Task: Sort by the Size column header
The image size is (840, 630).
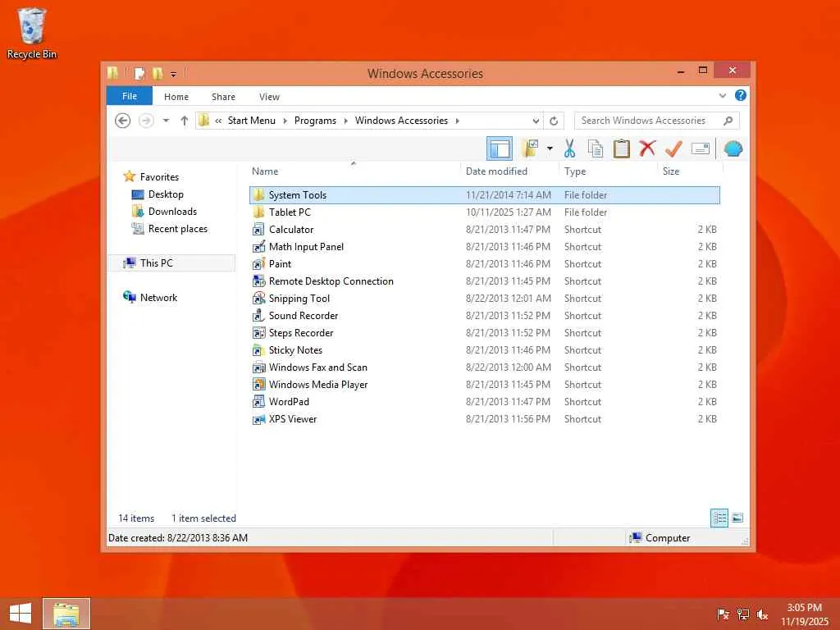Action: tap(690, 171)
